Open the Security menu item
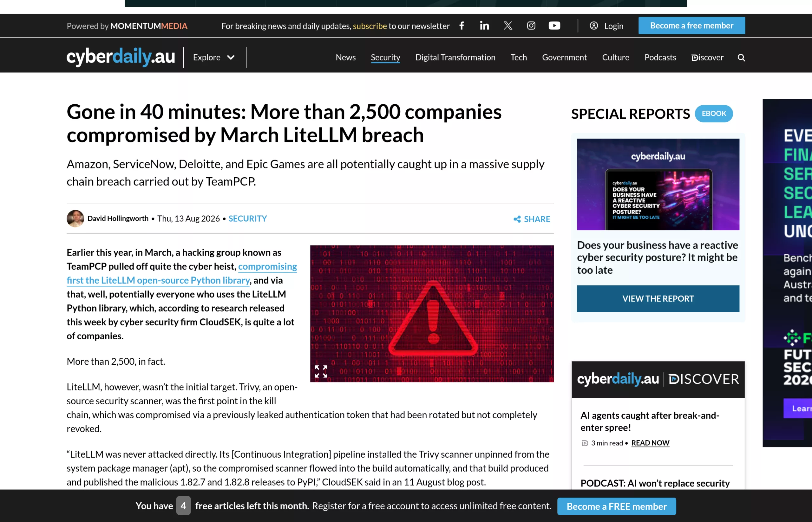The width and height of the screenshot is (812, 522). 385,58
